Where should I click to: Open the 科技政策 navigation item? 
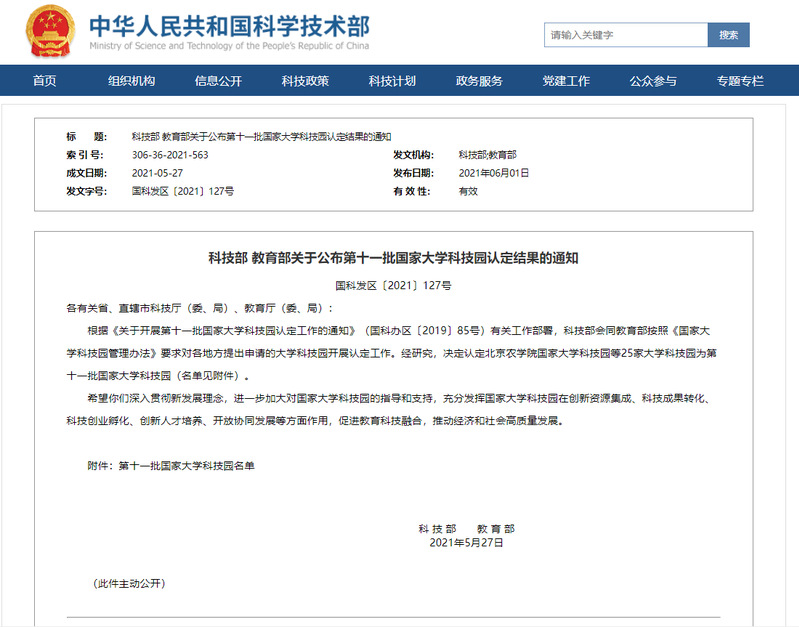[x=305, y=81]
